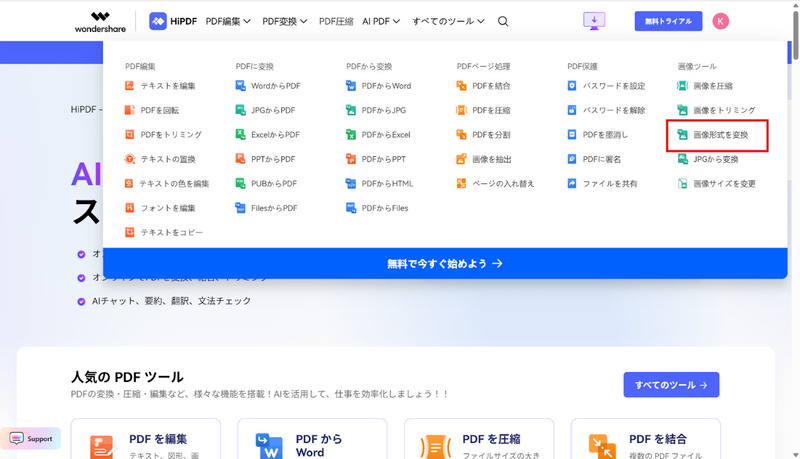Open the search magnifier icon
Screen dimensions: 800x459
[x=503, y=21]
